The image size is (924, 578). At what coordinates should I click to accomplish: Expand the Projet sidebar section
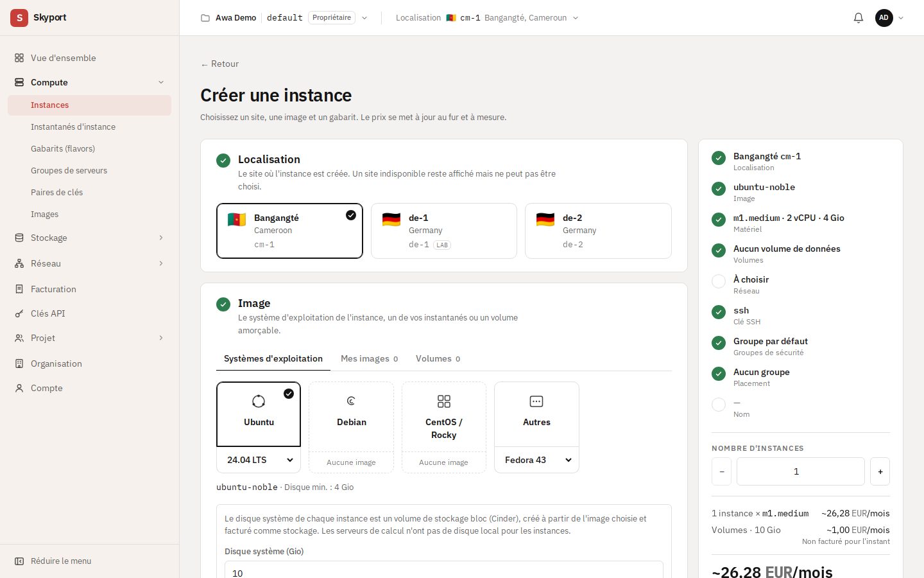click(x=89, y=338)
